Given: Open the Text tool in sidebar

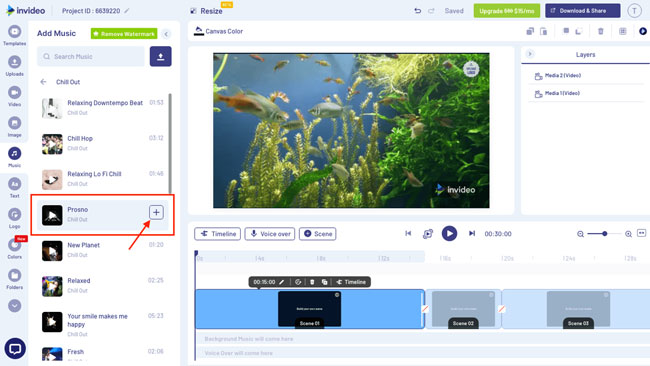Looking at the screenshot, I should (x=15, y=188).
